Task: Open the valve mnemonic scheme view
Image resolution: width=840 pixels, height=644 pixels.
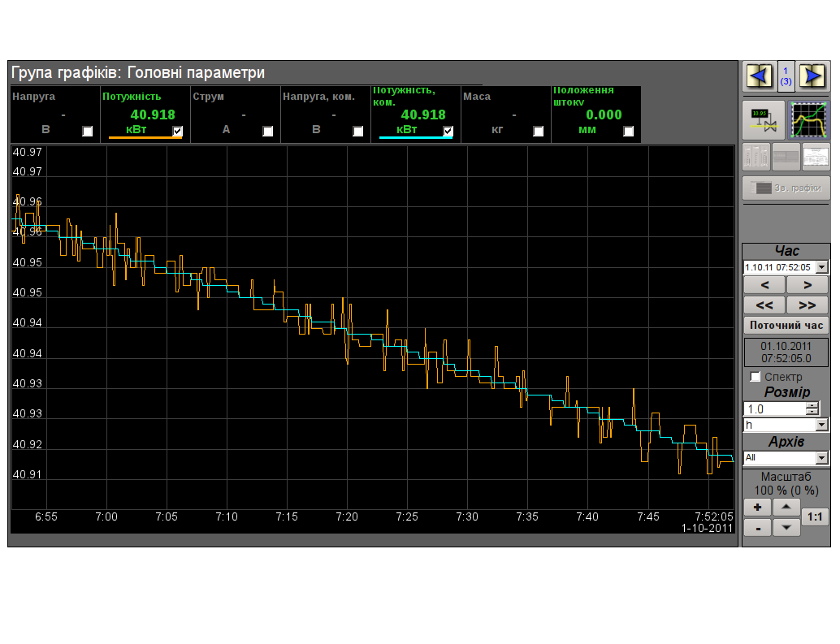Action: [763, 120]
